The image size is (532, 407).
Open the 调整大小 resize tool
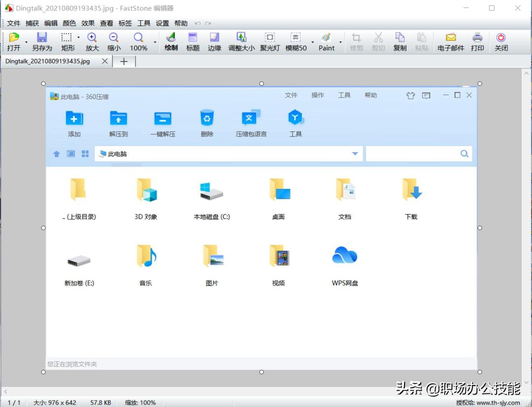(241, 42)
